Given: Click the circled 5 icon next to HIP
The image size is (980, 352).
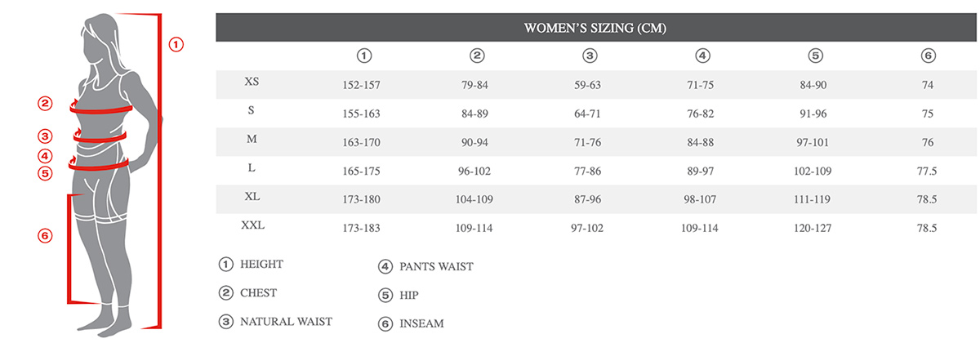Looking at the screenshot, I should (x=385, y=296).
